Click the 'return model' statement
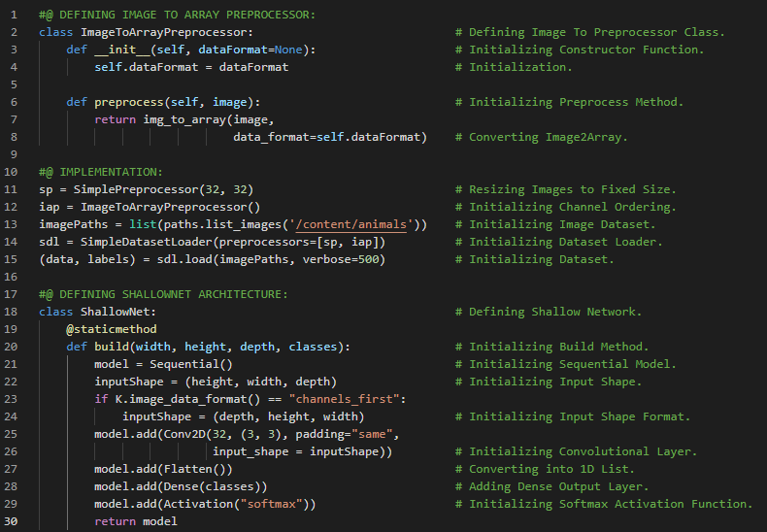The image size is (767, 532). tap(136, 521)
